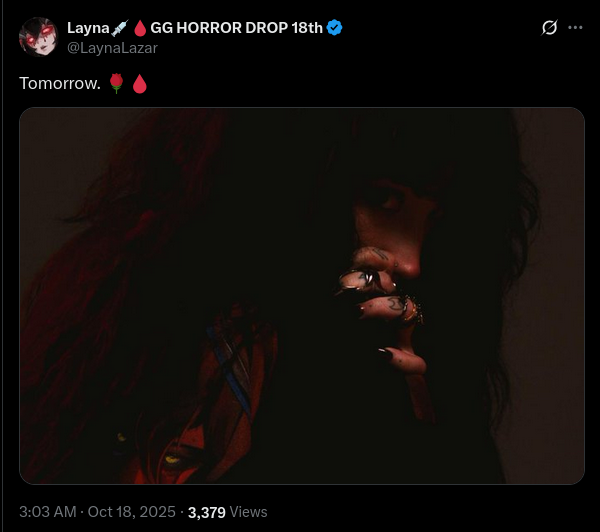
Task: Click the blood drop emoji beside the name
Action: (x=140, y=28)
